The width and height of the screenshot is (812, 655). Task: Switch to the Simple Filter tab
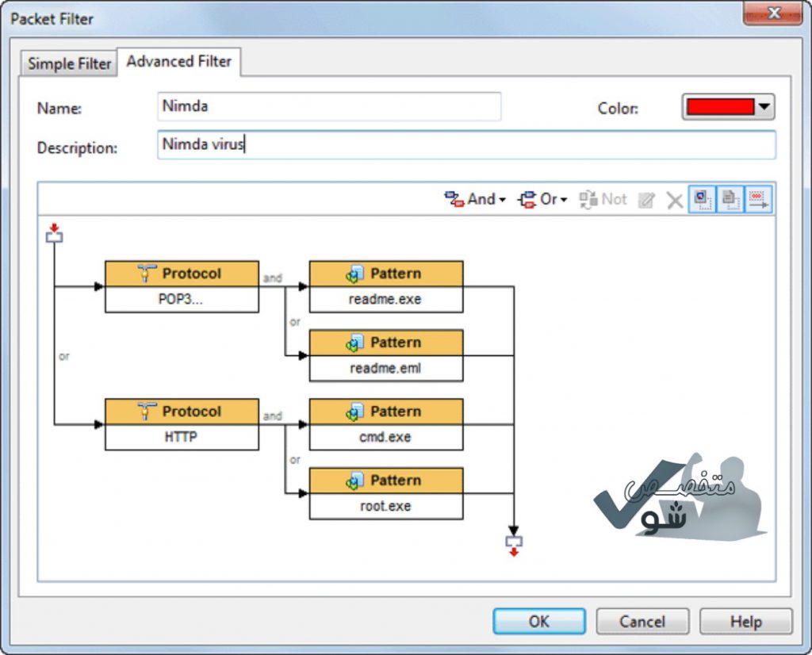pyautogui.click(x=69, y=63)
